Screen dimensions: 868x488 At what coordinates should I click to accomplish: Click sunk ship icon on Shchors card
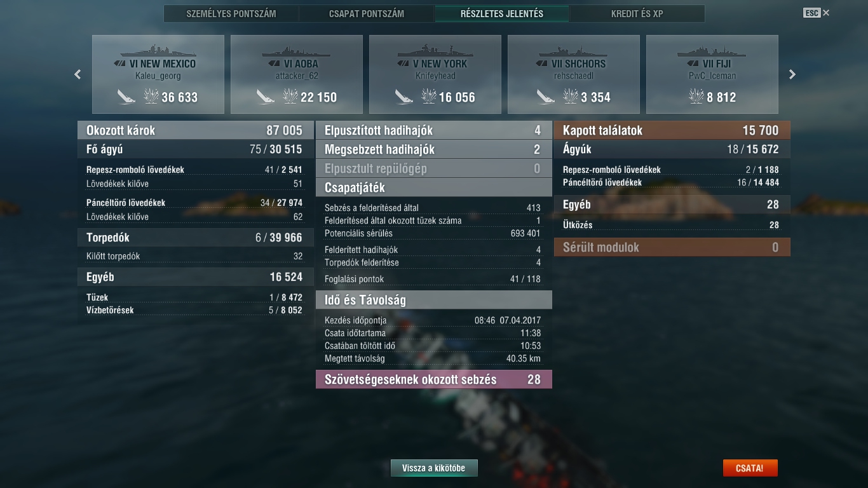tap(546, 97)
